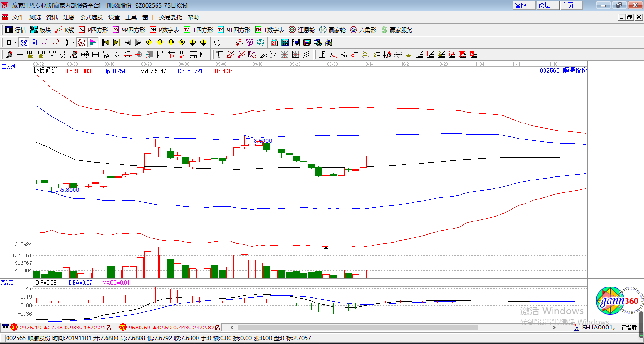
Task: Open the 交易委托 menu
Action: point(171,17)
